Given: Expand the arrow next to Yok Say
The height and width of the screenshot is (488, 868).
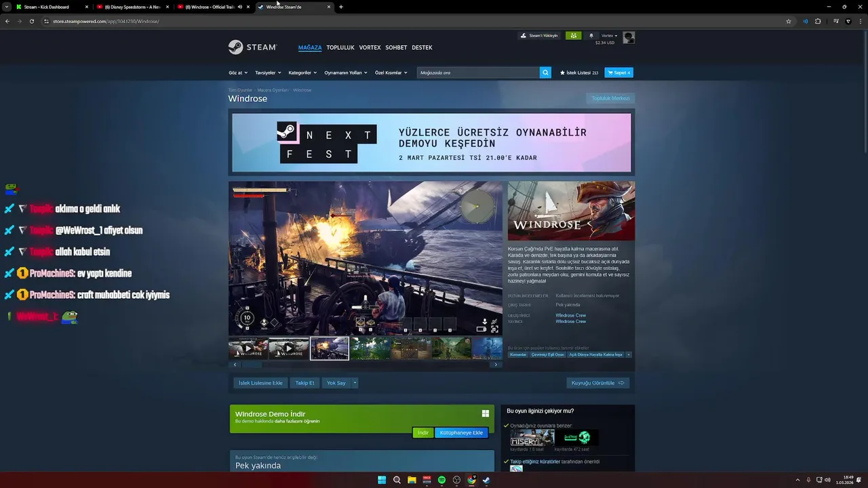Looking at the screenshot, I should (x=355, y=383).
